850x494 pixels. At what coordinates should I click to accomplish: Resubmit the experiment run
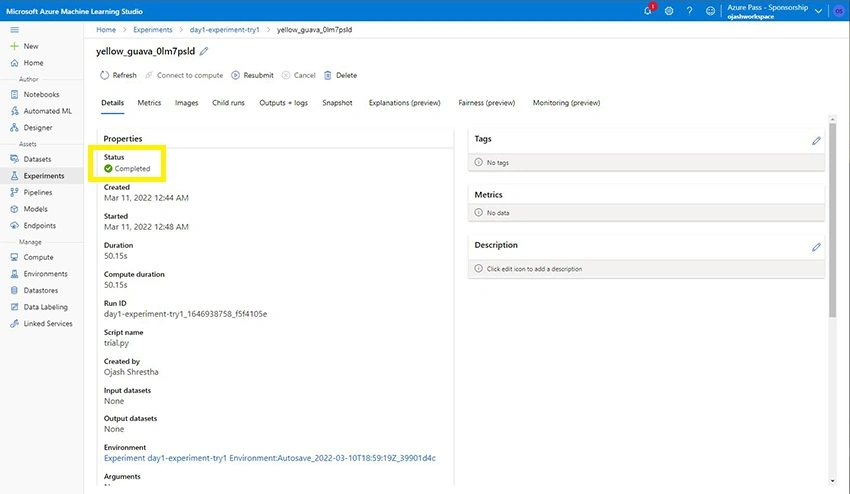[x=253, y=75]
